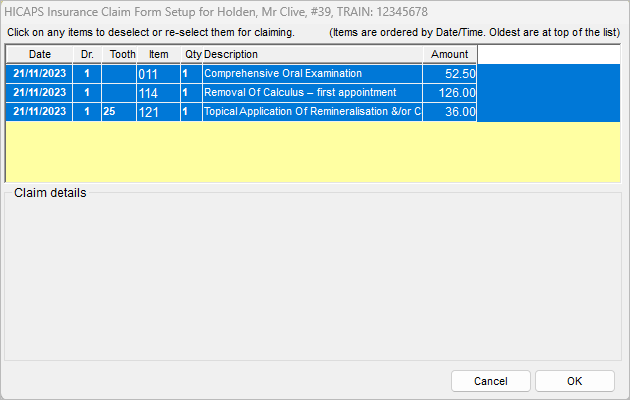Viewport: 630px width, 400px height.
Task: Click the 126.00 amount cell
Action: tap(450, 92)
